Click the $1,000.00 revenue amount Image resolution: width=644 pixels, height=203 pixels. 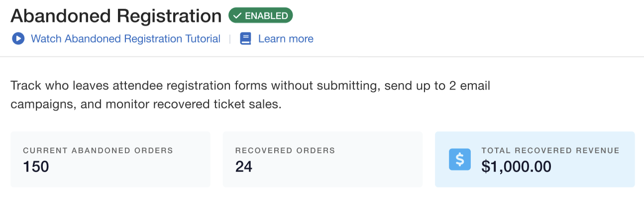(516, 167)
